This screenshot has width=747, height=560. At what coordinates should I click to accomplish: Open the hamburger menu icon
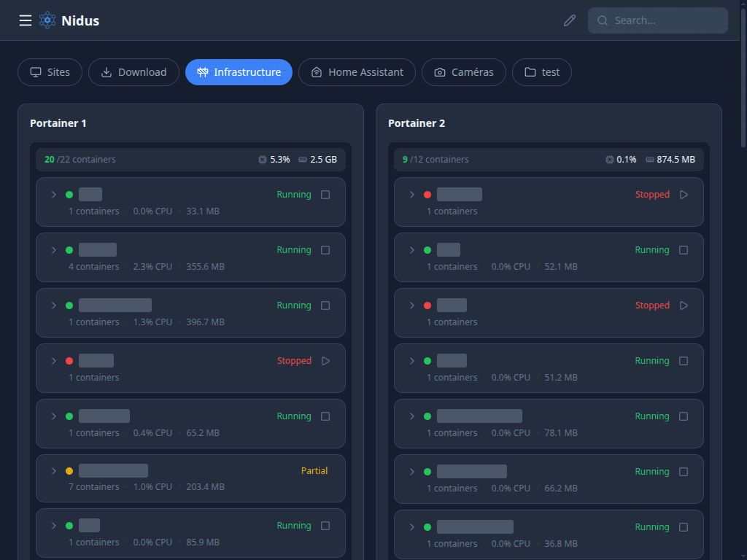25,20
